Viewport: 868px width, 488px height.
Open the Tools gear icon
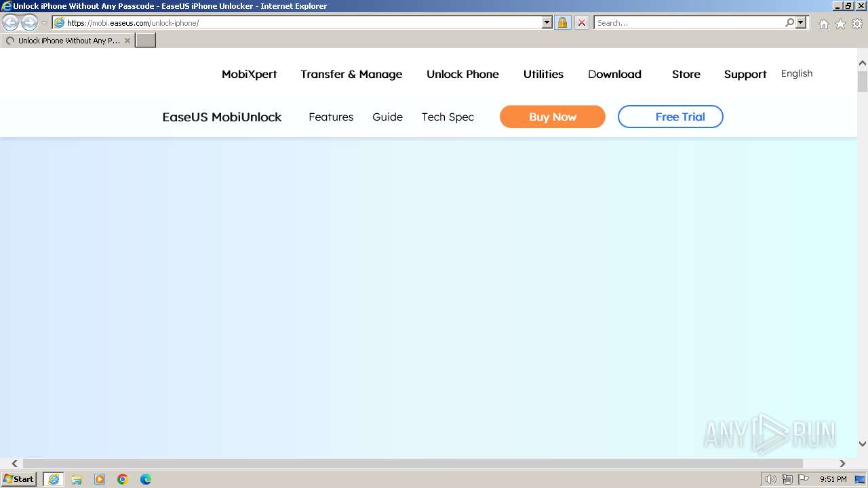pos(857,24)
